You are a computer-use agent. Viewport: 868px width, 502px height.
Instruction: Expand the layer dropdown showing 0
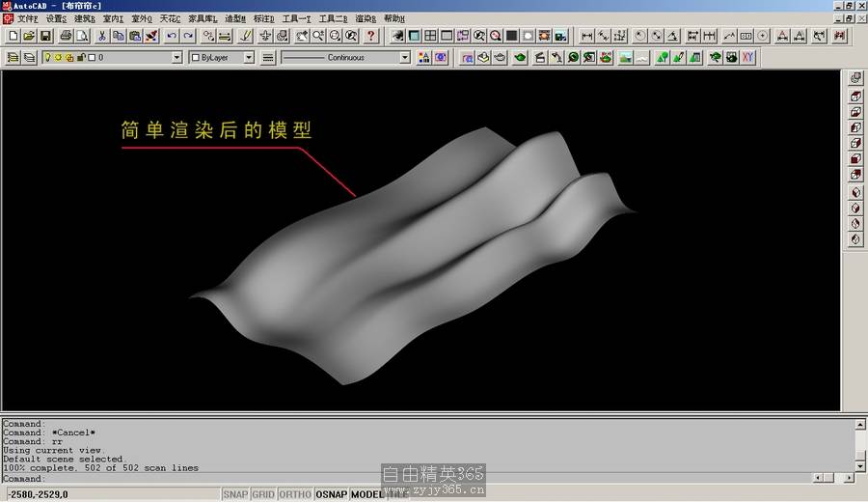point(176,58)
